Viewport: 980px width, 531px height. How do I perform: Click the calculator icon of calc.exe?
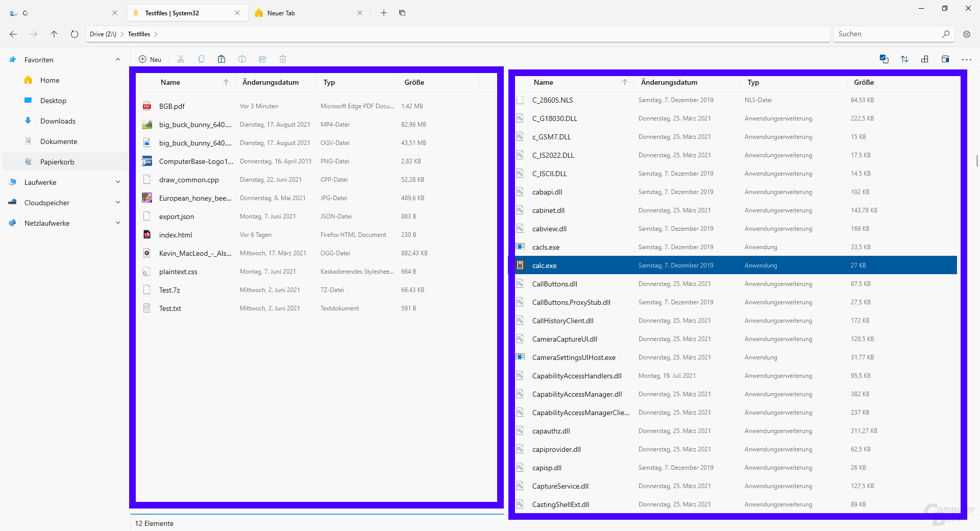pos(520,265)
